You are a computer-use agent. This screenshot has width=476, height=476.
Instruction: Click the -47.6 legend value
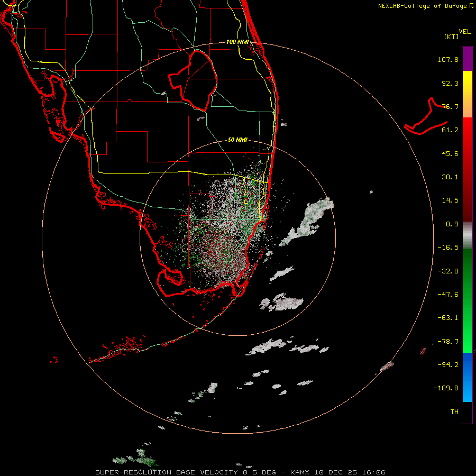[x=448, y=295]
